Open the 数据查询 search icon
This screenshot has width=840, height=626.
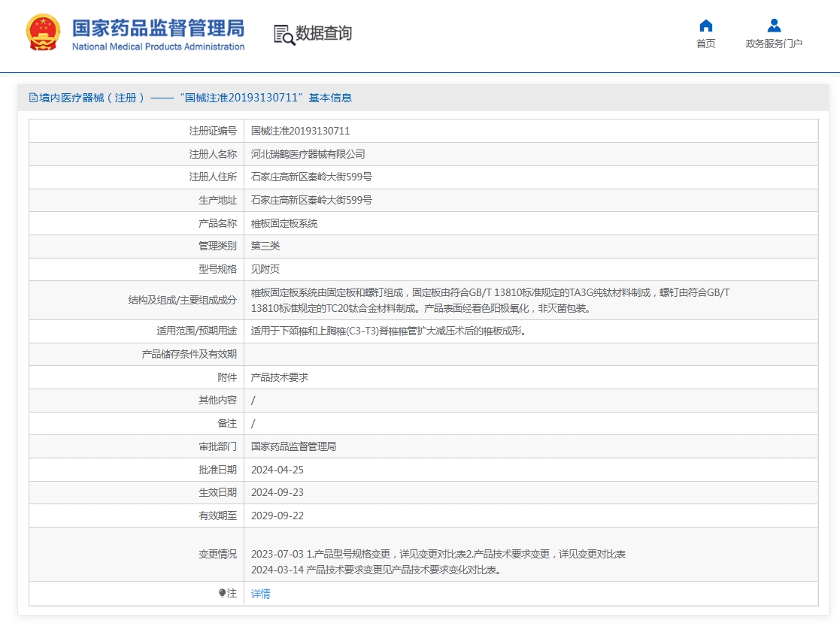coord(284,35)
